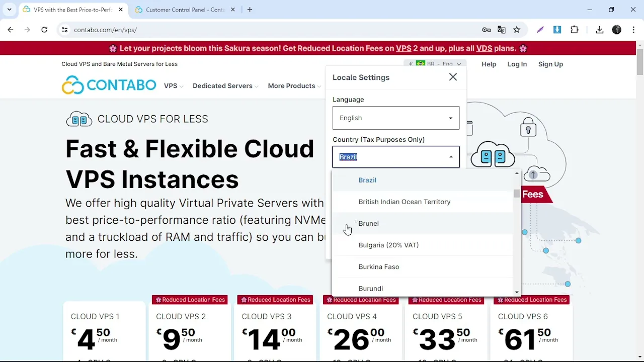644x362 pixels.
Task: Close the Locale Settings panel
Action: [453, 77]
